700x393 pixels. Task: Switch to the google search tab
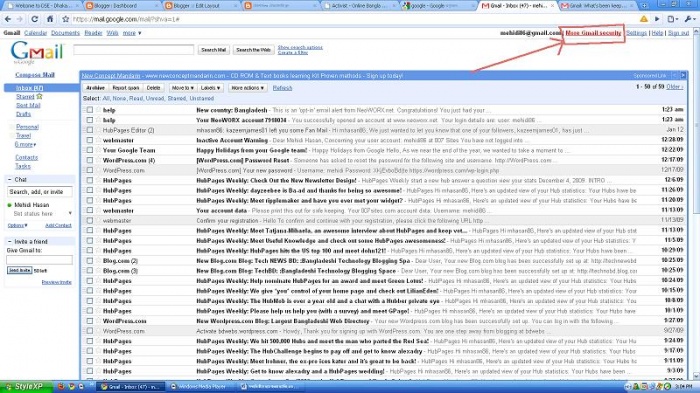(x=439, y=6)
